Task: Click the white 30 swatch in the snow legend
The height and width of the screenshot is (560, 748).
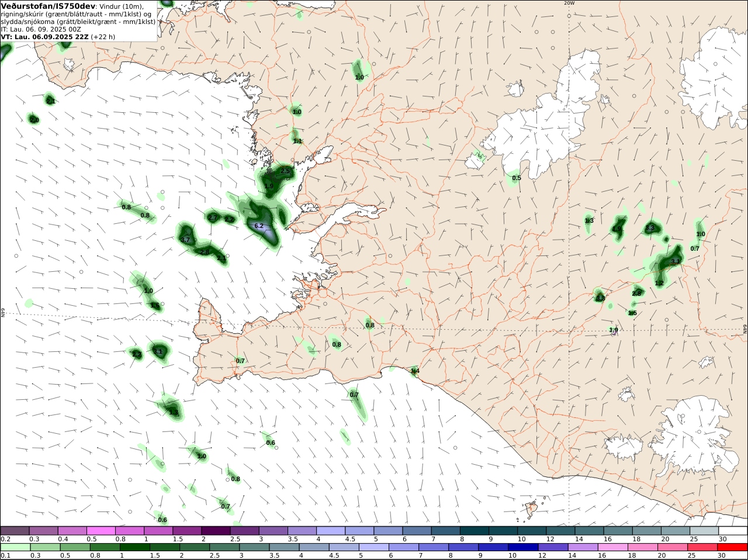Action: coord(733,531)
